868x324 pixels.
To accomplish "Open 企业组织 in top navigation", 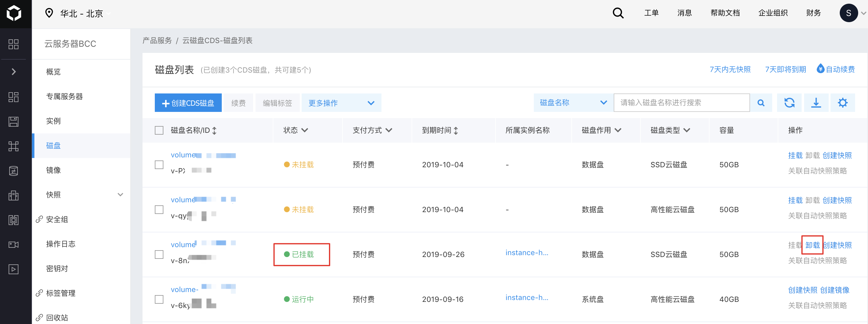I will (x=773, y=13).
